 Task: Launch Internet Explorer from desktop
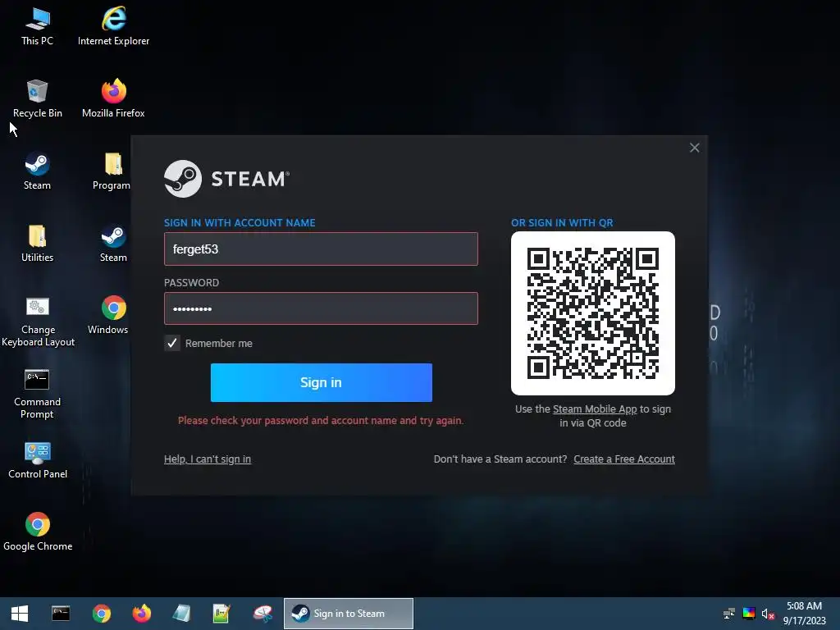pos(113,26)
